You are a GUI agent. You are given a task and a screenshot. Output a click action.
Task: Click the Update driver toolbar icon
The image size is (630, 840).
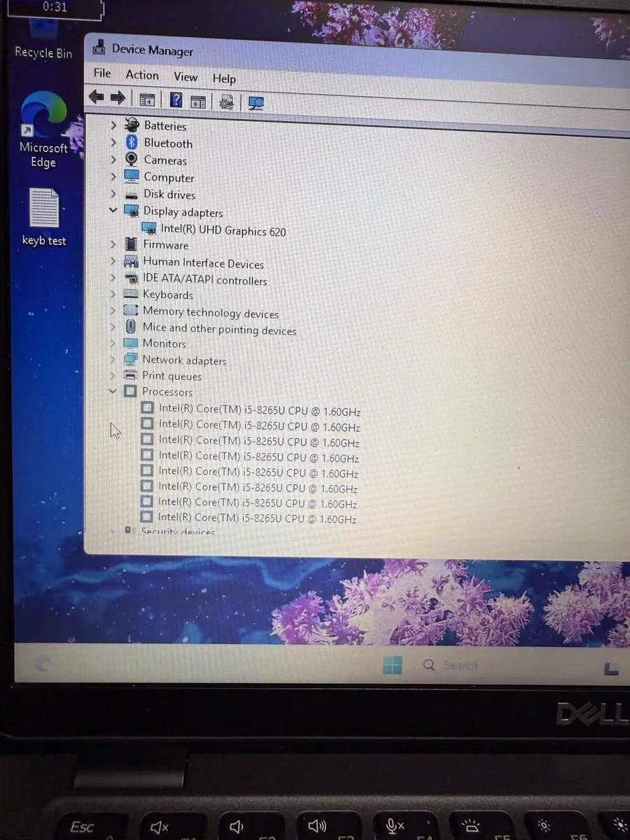coord(226,102)
